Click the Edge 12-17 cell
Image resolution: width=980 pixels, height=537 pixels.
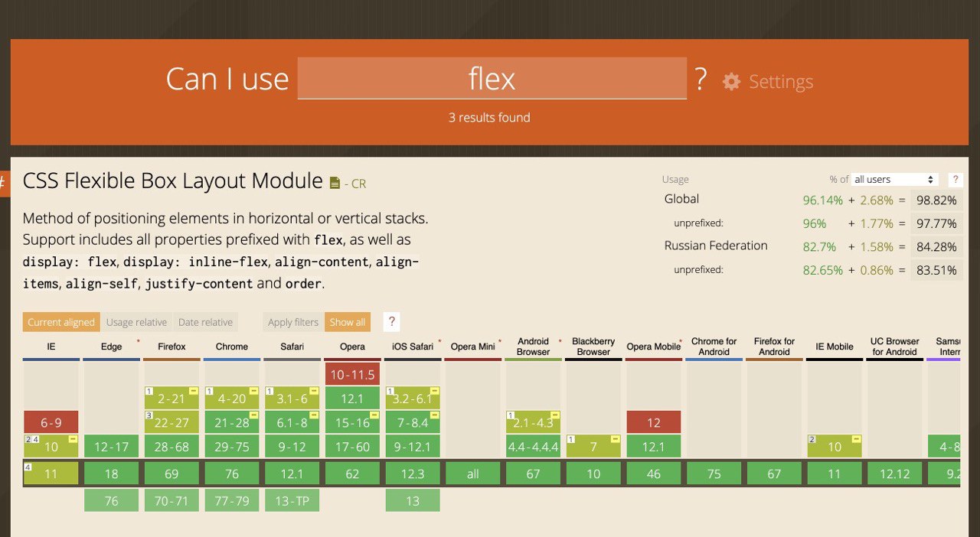(x=111, y=446)
